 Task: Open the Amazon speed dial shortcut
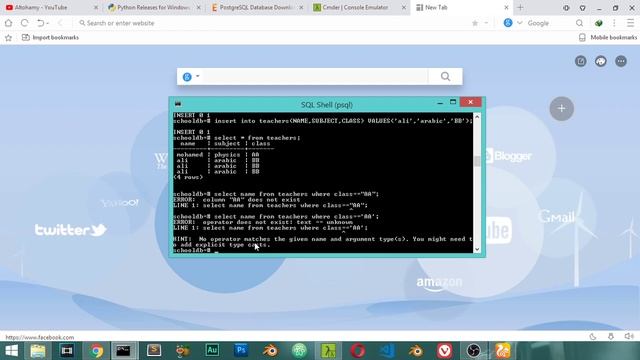tap(439, 283)
